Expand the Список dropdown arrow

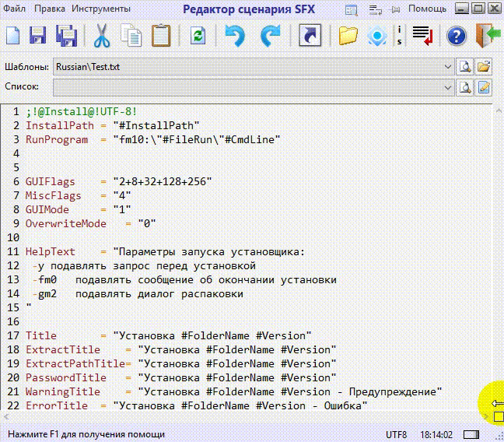447,87
